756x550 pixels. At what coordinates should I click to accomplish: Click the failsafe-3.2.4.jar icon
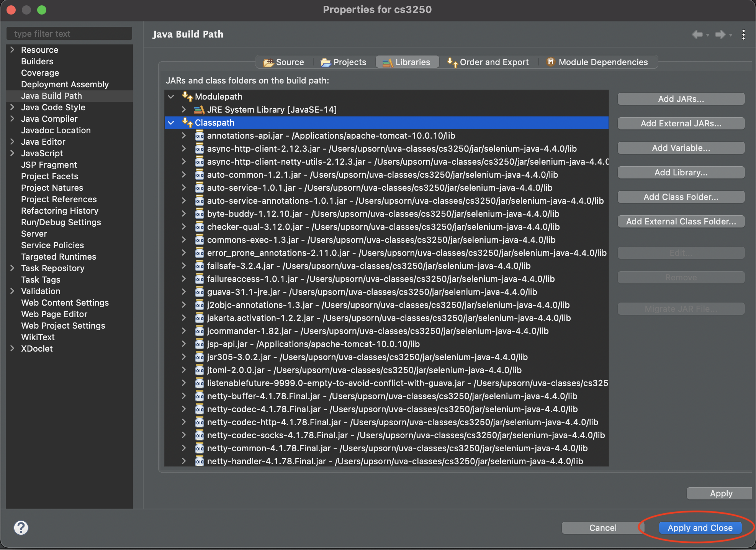(199, 266)
